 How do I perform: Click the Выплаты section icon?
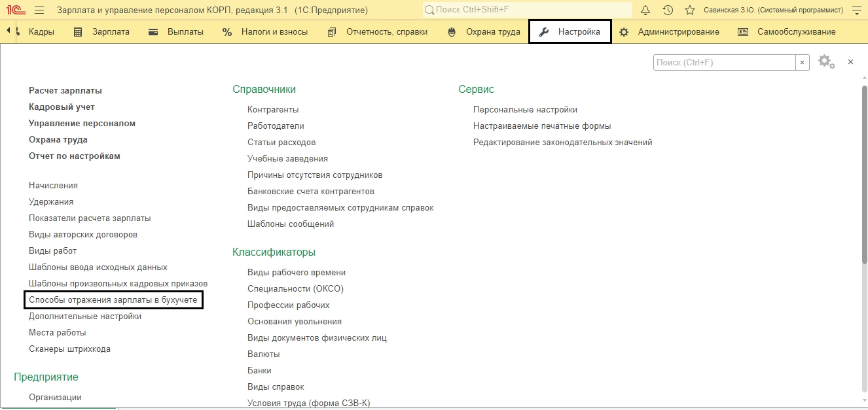tap(153, 32)
